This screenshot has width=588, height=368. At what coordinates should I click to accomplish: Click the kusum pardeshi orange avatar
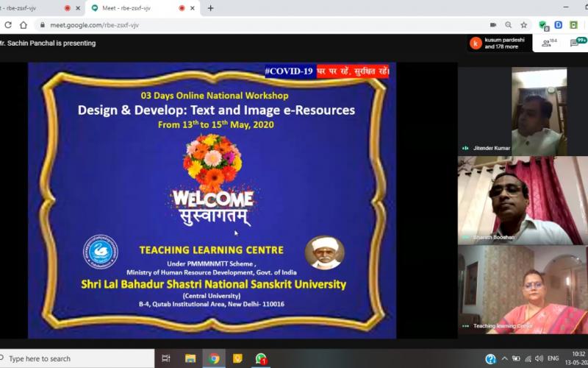[476, 43]
